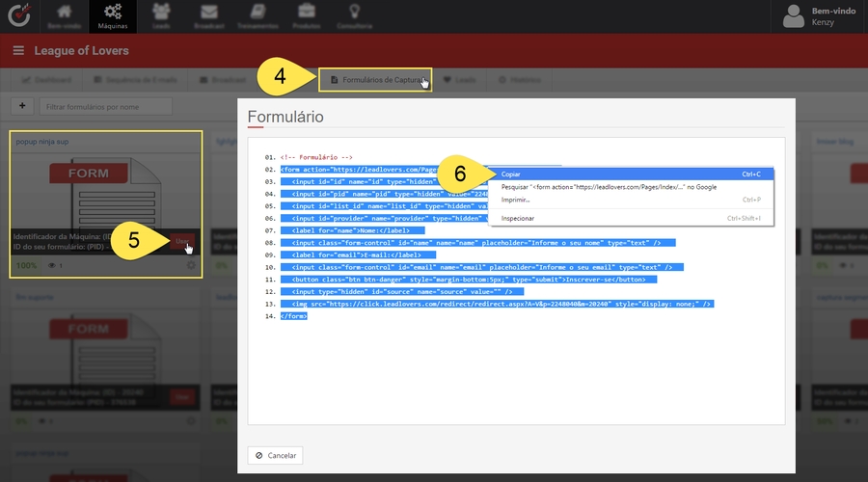
Task: Open the Broadcast envelope icon in top bar
Action: 209,15
